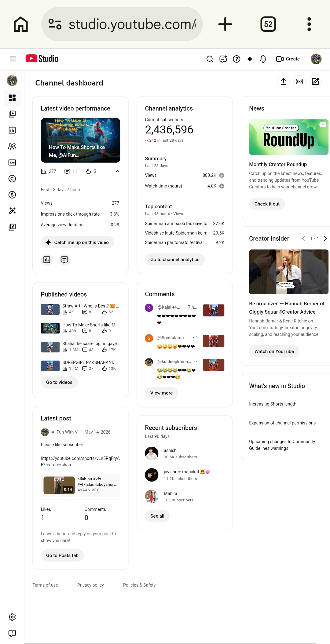330x644 pixels.
Task: Collapse the latest video performance details chevron
Action: pos(118,171)
